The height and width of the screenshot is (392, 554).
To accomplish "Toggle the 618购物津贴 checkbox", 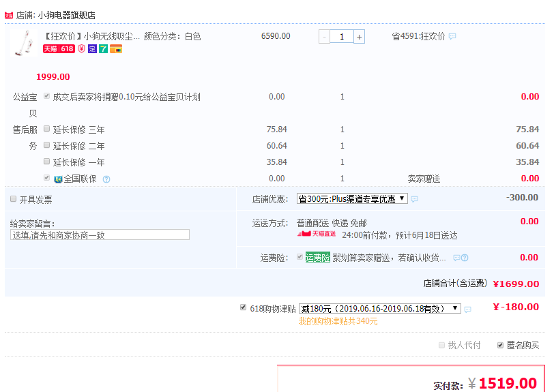I will point(243,307).
